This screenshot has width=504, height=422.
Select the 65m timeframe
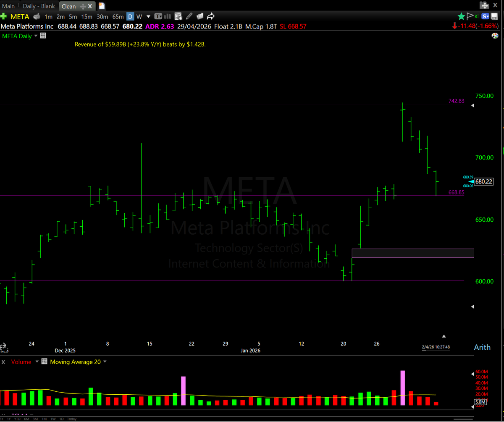point(118,17)
